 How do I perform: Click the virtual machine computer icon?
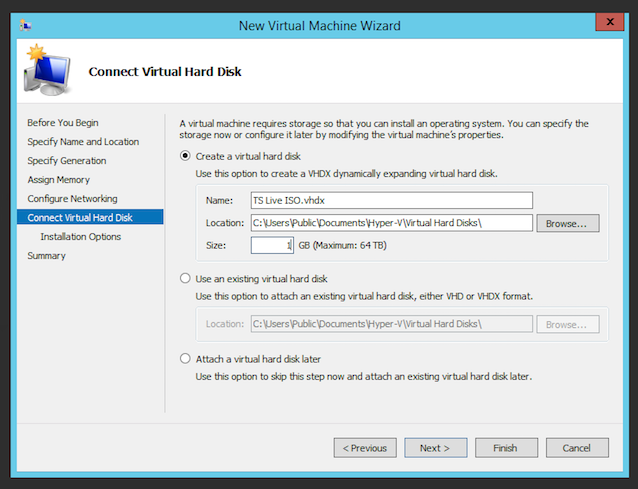(x=47, y=70)
